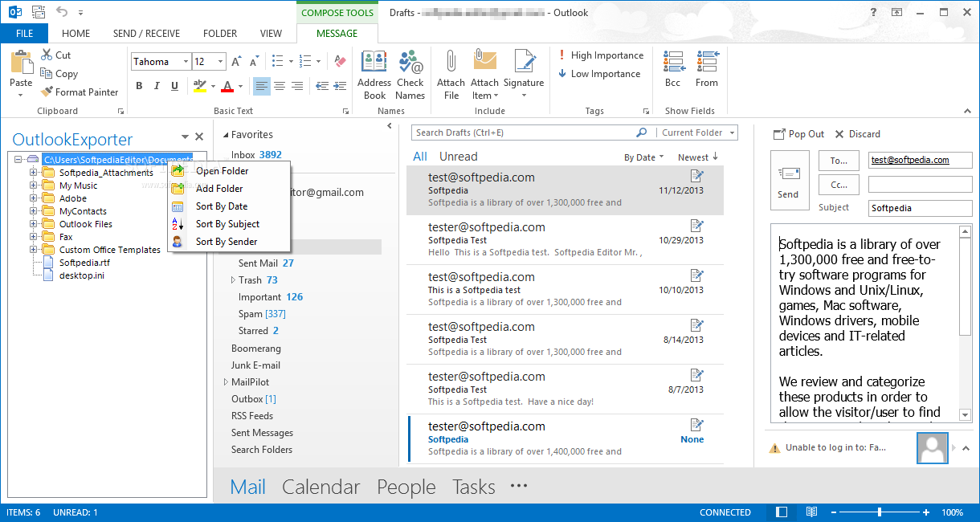Click the search magnifier in Search Drafts
This screenshot has height=522, width=980.
coord(641,133)
